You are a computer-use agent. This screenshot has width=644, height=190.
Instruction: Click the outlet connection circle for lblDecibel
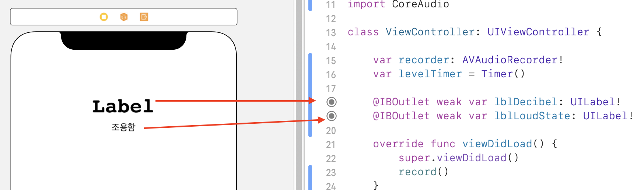tap(332, 102)
